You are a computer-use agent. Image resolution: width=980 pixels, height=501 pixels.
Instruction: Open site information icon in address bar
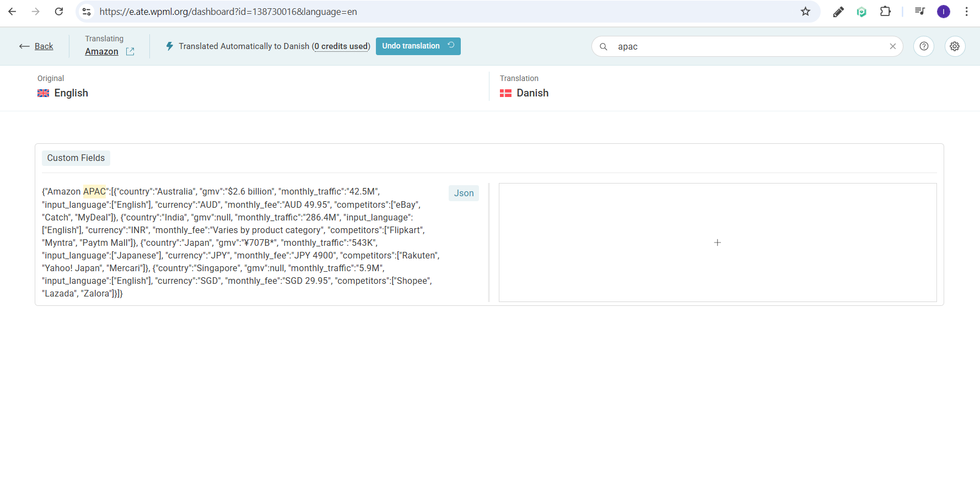(87, 12)
